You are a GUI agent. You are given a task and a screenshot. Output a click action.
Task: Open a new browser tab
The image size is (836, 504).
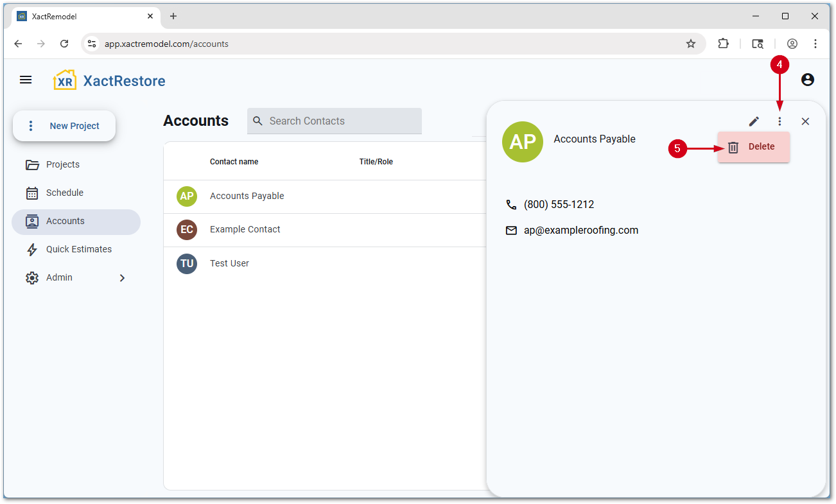point(173,16)
